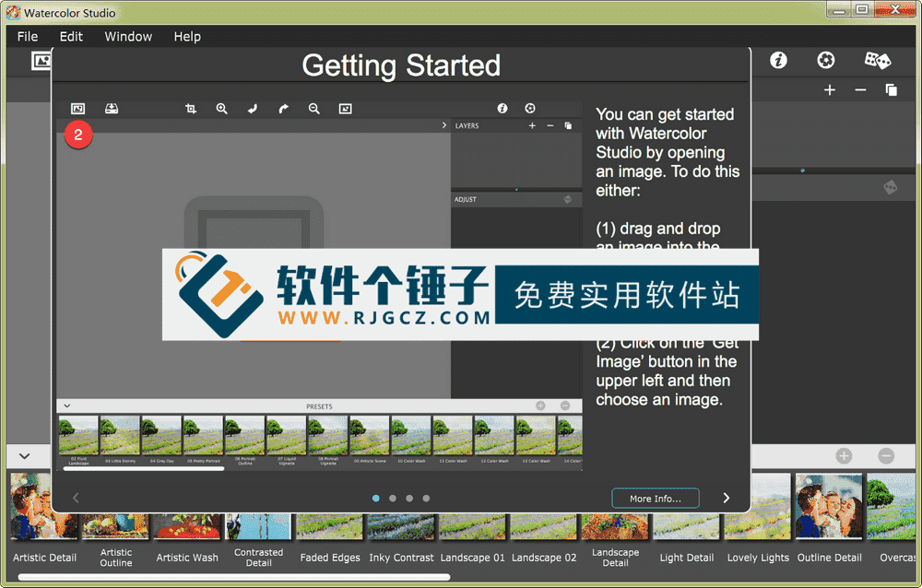Click the Zoom In magnifier icon

click(221, 109)
